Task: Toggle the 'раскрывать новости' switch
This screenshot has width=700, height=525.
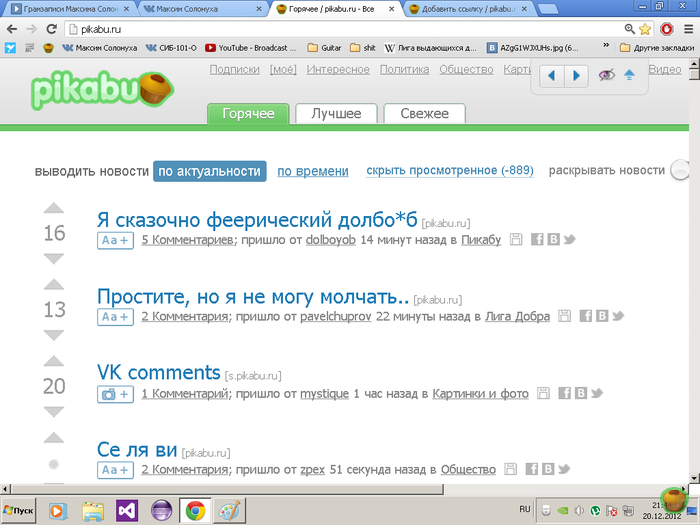Action: click(x=682, y=171)
